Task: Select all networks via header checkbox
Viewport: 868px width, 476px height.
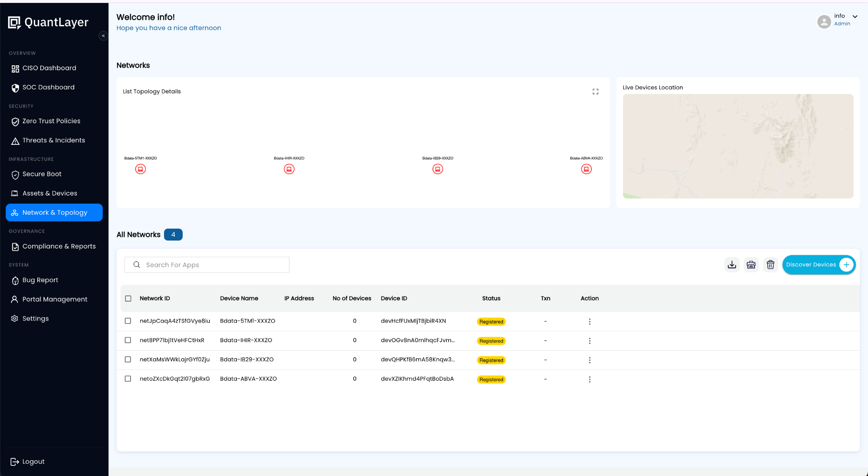Action: point(128,298)
